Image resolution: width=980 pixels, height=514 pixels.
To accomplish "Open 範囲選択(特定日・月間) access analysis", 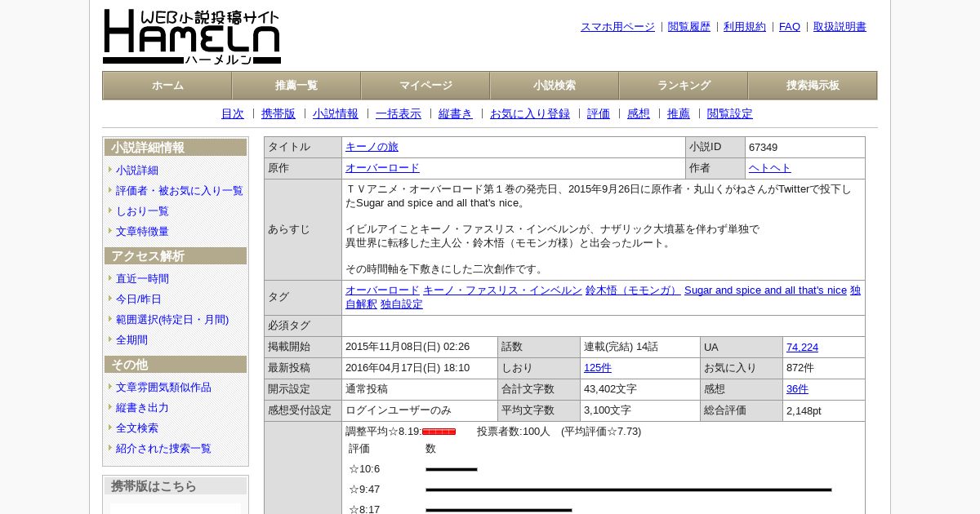I will tap(172, 320).
